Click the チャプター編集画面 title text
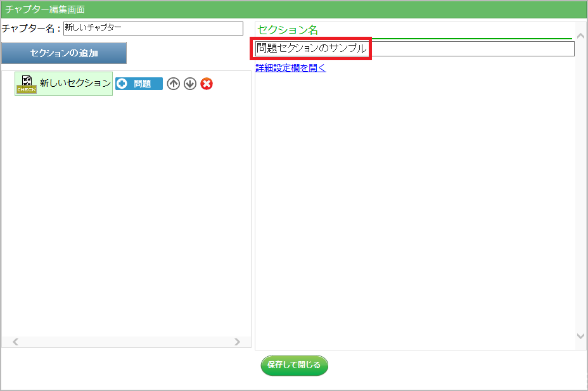Screen dimensions: 588x391 [x=45, y=10]
